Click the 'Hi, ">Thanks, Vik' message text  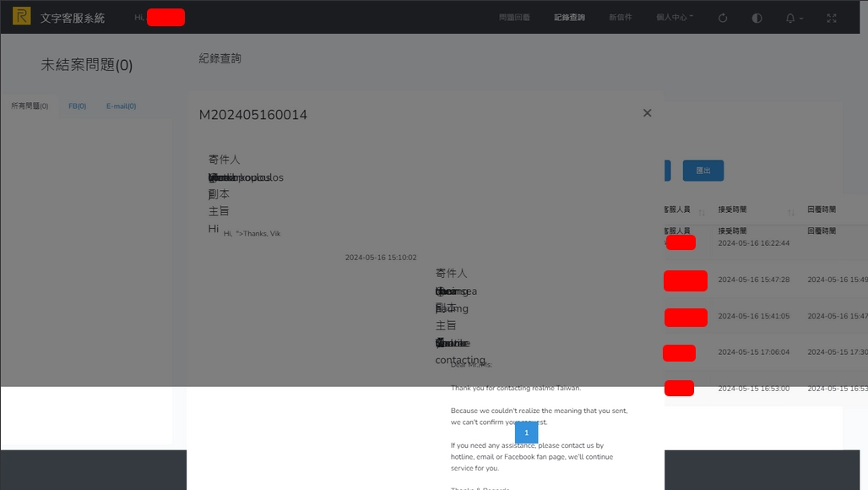coord(252,234)
